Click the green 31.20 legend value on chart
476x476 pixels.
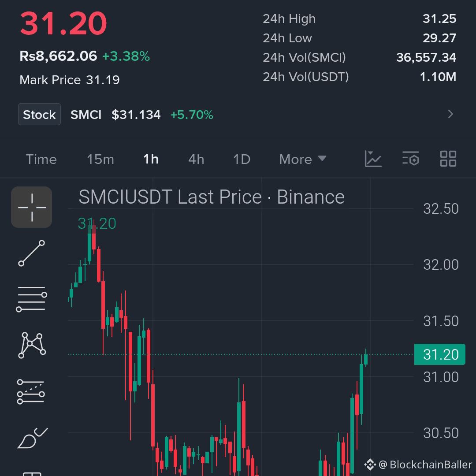click(97, 223)
